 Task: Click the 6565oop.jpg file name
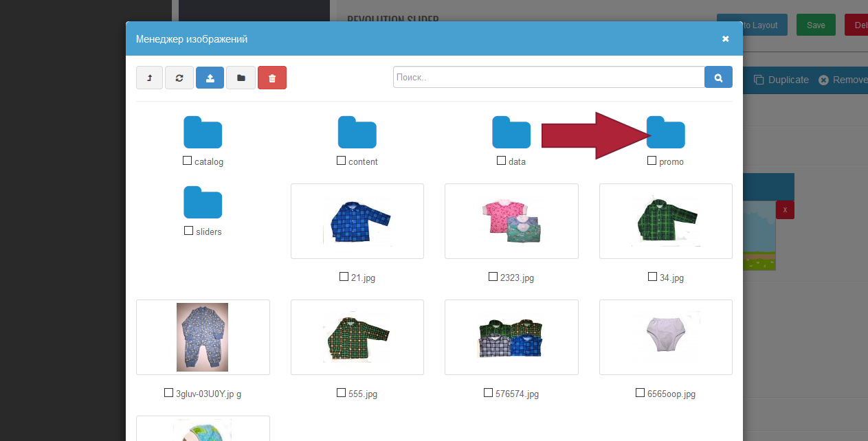(671, 394)
